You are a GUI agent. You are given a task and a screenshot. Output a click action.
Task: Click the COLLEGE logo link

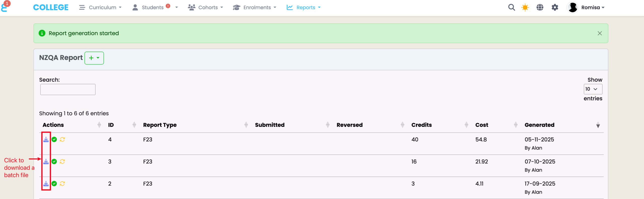51,8
